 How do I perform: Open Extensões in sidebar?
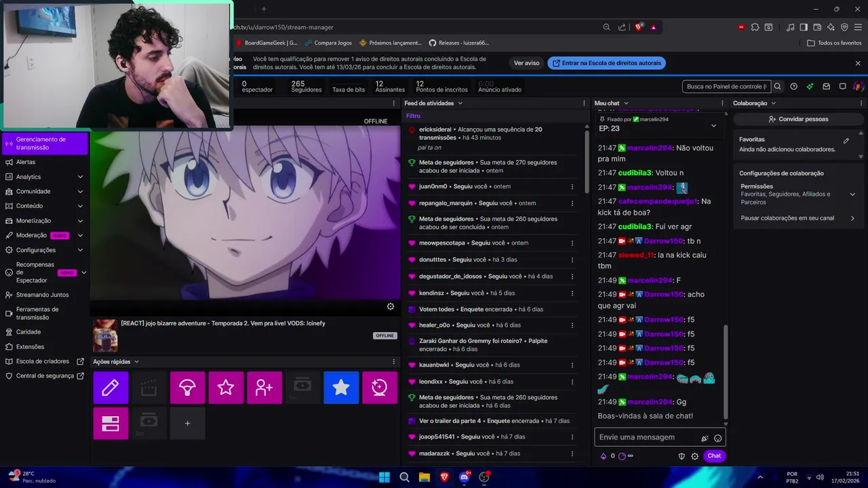pos(45,347)
